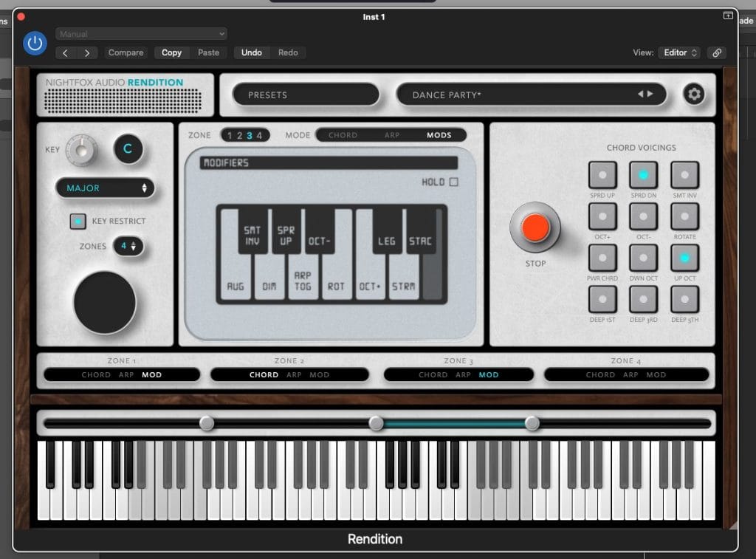The image size is (756, 559).
Task: Enable the ROTATE chord voicing
Action: [684, 216]
